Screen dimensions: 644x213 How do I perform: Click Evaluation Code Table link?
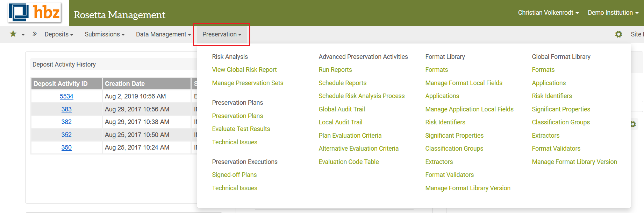349,162
